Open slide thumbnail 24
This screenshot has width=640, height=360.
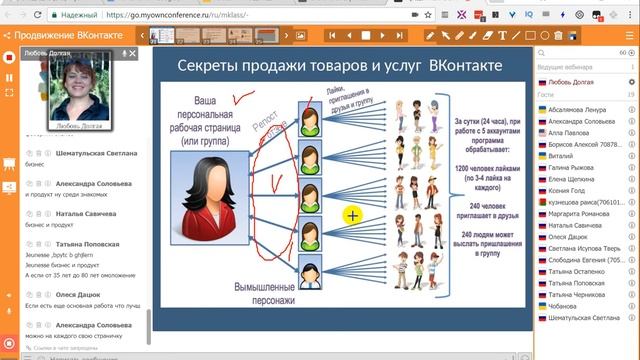pos(240,36)
